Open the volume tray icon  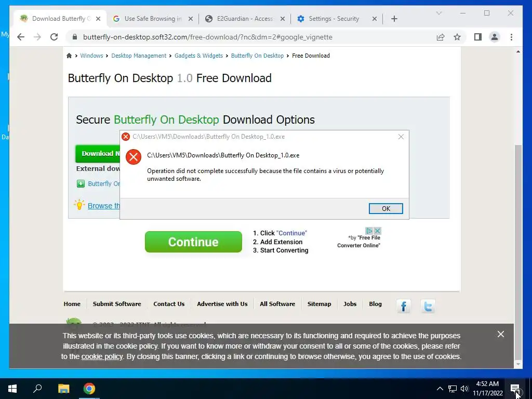pyautogui.click(x=464, y=389)
